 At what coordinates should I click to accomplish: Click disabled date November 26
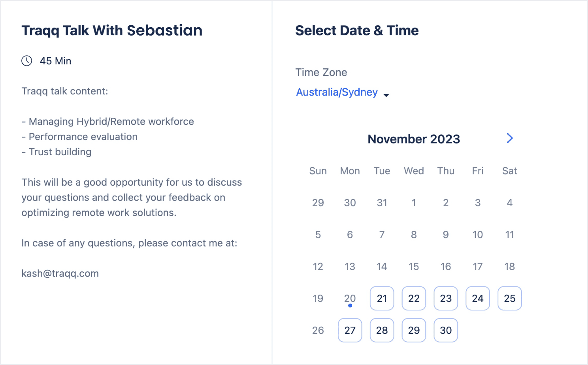point(318,330)
